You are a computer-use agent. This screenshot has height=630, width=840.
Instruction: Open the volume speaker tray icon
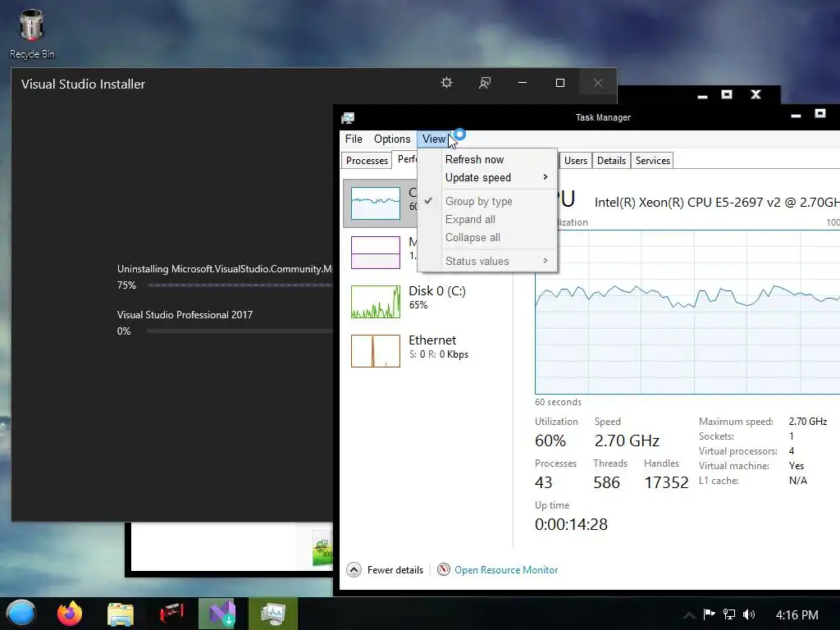[x=749, y=614]
